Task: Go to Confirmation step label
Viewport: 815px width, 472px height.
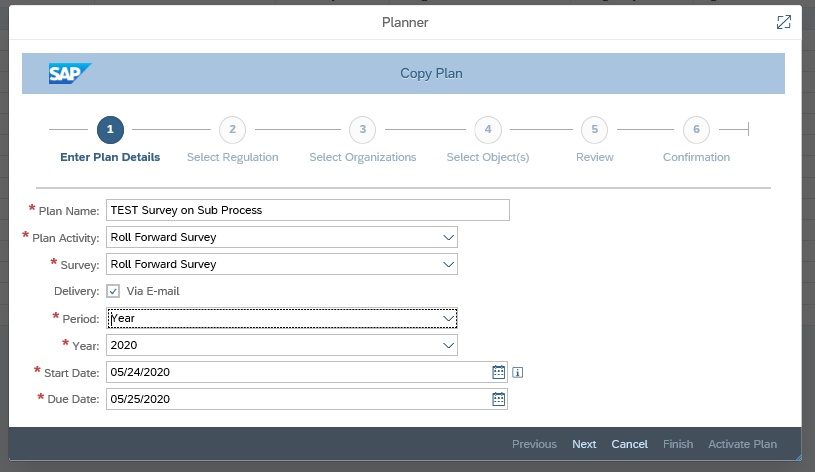Action: coord(696,157)
